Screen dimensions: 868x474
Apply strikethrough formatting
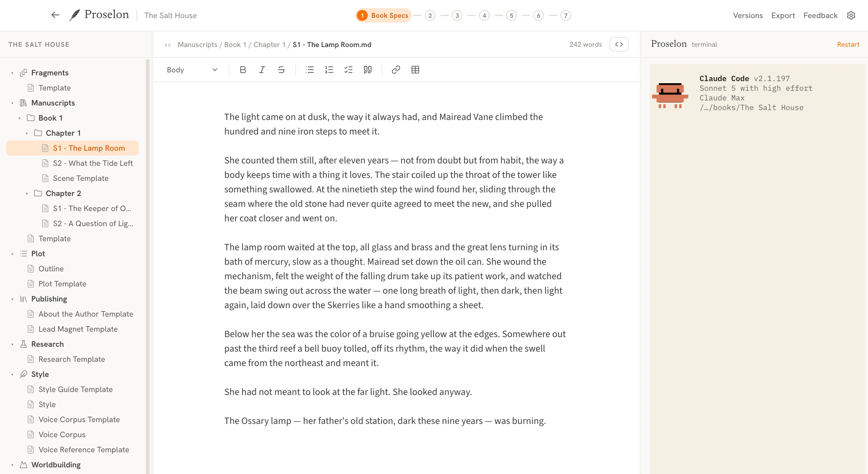[281, 70]
